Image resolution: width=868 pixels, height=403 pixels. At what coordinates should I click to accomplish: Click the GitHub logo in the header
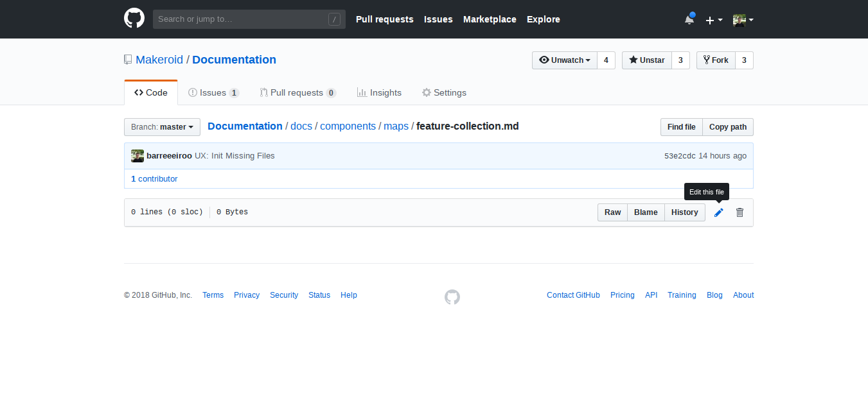[x=134, y=18]
